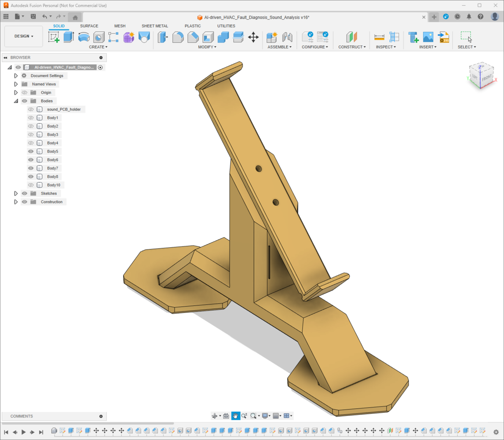Open the INSPECT menu
Image resolution: width=504 pixels, height=440 pixels.
[386, 47]
